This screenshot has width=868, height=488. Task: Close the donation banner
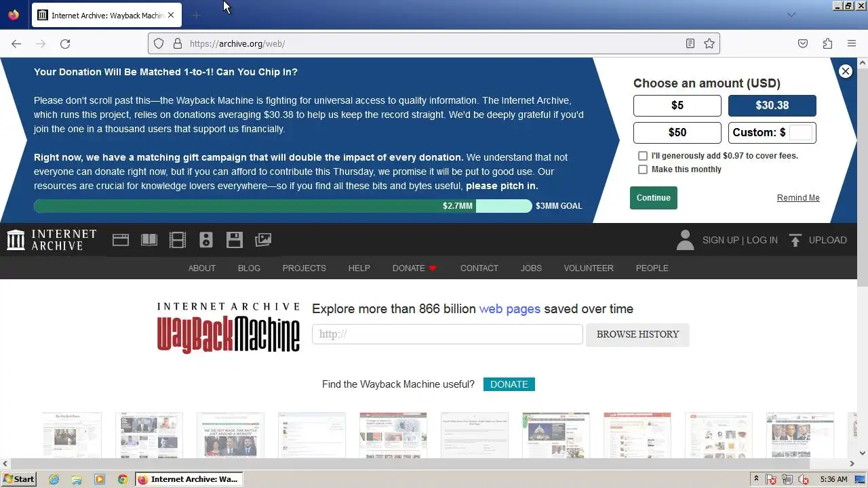click(x=845, y=71)
